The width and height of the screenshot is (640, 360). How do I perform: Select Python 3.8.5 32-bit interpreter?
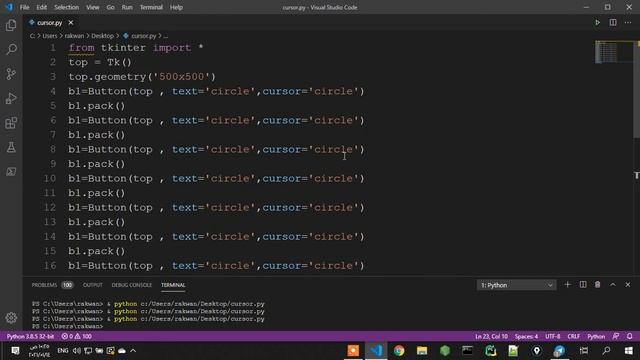30,336
